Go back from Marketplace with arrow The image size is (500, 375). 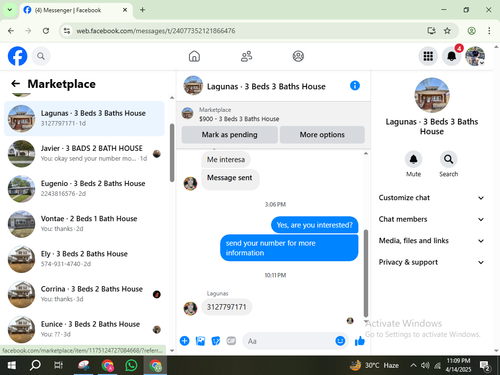pos(15,84)
